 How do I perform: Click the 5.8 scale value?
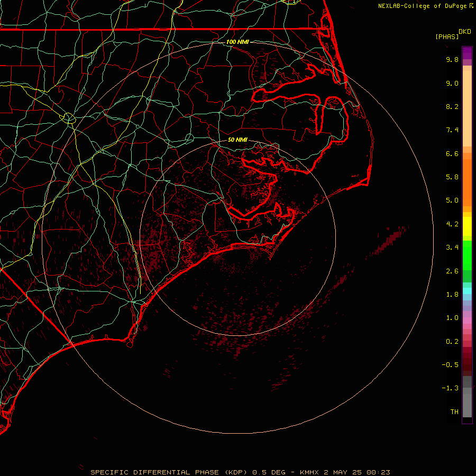452,177
